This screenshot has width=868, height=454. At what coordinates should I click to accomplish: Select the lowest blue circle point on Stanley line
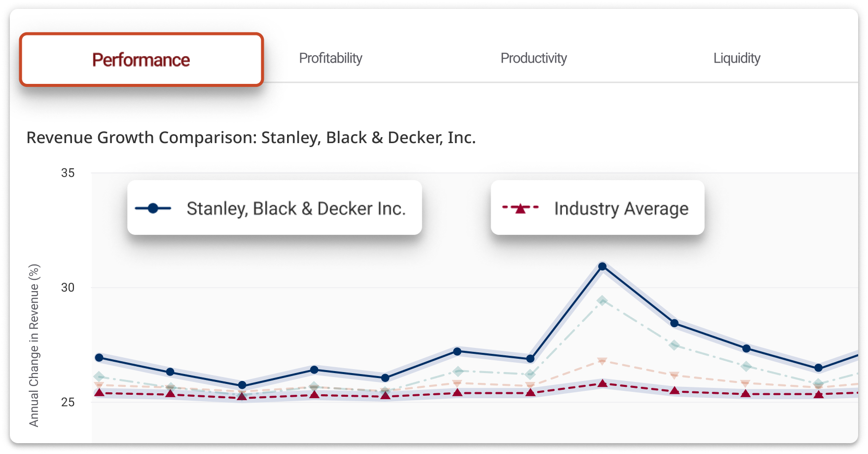tap(242, 385)
